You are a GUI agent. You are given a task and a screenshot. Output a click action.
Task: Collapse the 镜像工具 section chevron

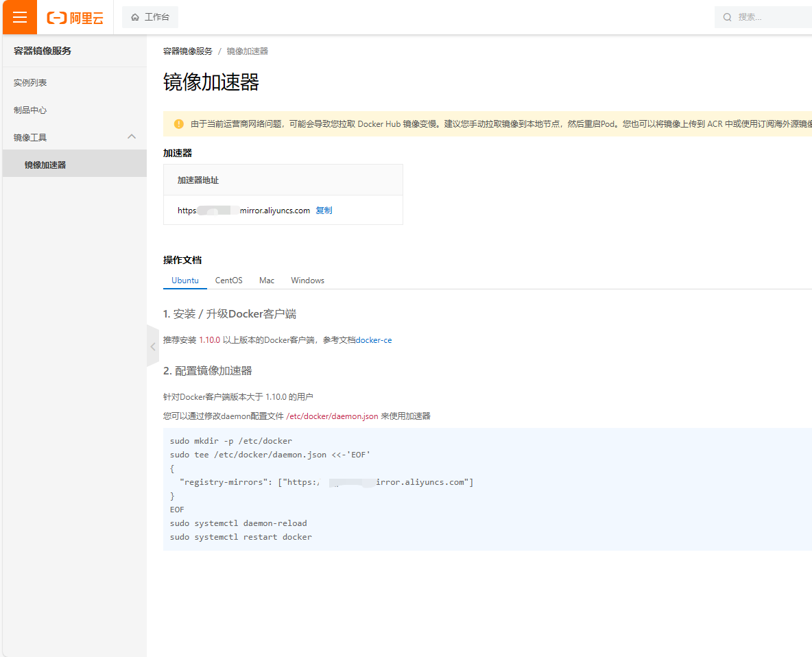click(x=132, y=136)
